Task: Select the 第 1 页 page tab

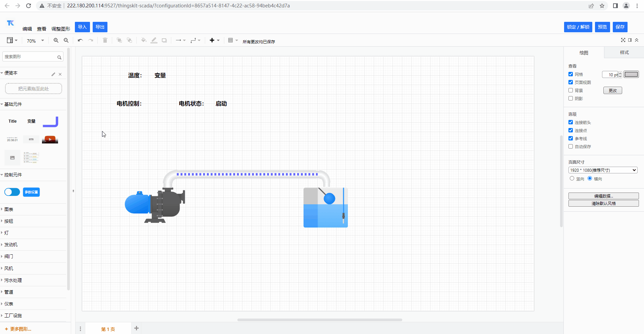Action: click(x=108, y=329)
